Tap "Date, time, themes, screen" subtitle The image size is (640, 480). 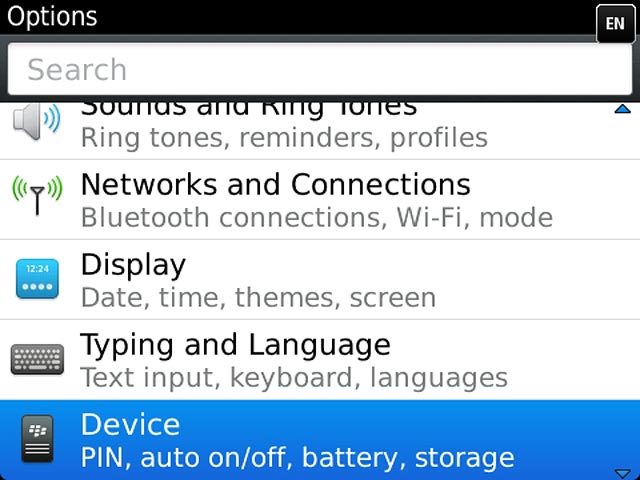(258, 298)
